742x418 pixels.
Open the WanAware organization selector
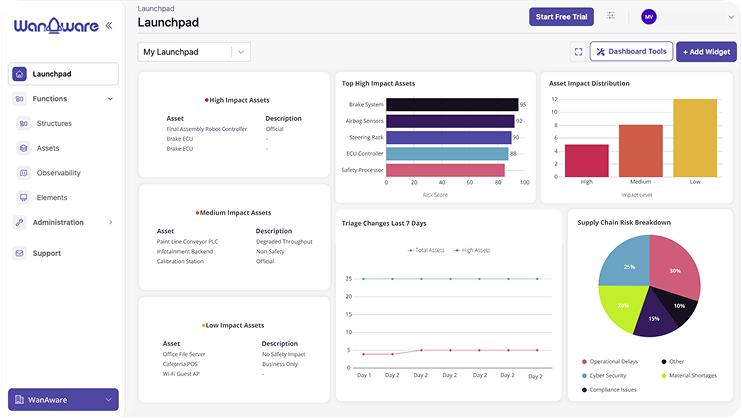click(x=63, y=400)
